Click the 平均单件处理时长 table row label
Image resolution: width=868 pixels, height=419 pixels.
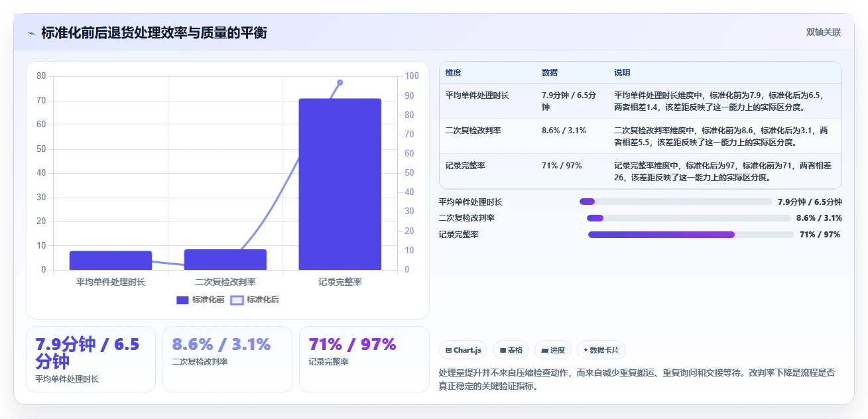(477, 95)
